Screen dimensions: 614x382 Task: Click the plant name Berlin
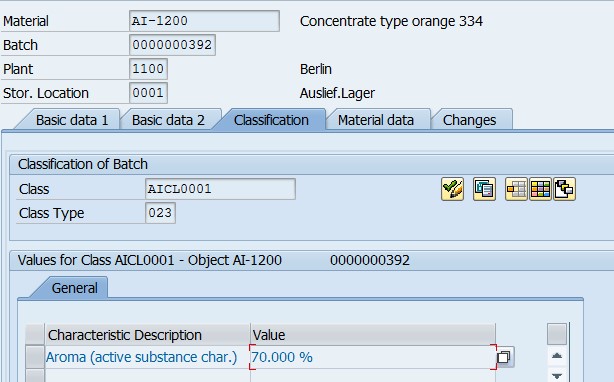(316, 69)
